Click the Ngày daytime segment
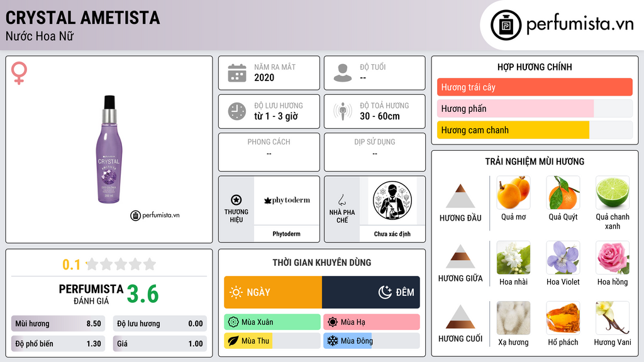The height and width of the screenshot is (362, 644). pyautogui.click(x=273, y=292)
